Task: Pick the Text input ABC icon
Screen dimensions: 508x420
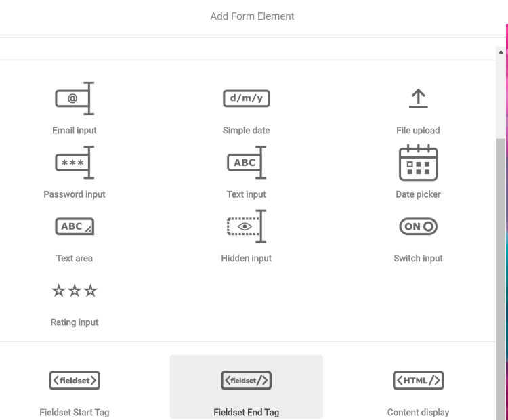Action: pyautogui.click(x=247, y=163)
